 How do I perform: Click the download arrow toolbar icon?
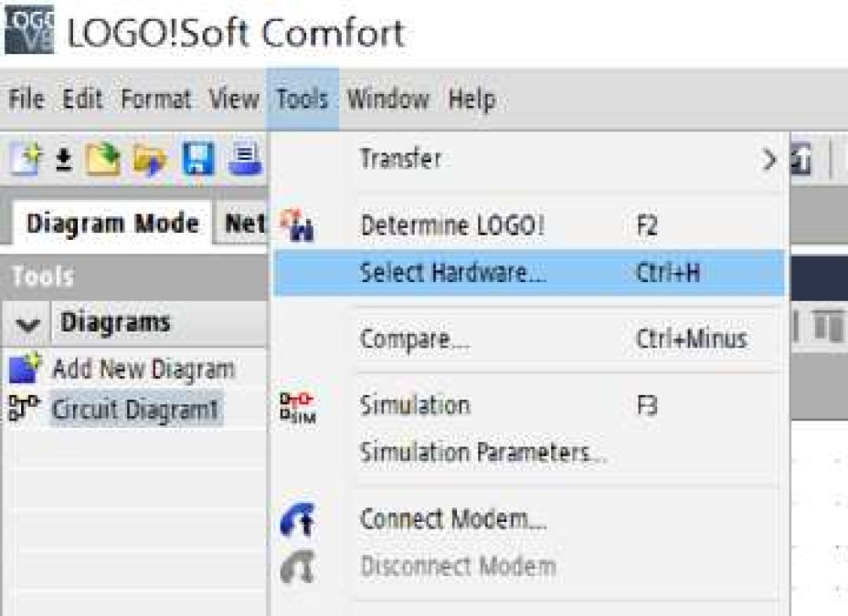point(64,160)
